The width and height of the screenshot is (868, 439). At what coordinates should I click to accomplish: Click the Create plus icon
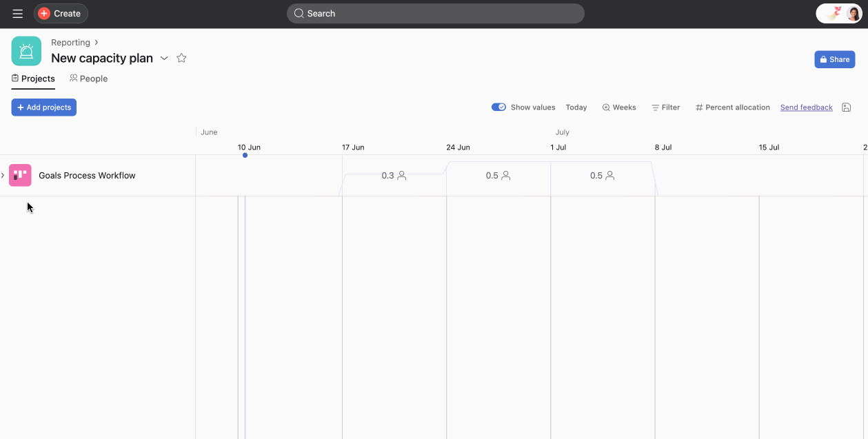43,13
